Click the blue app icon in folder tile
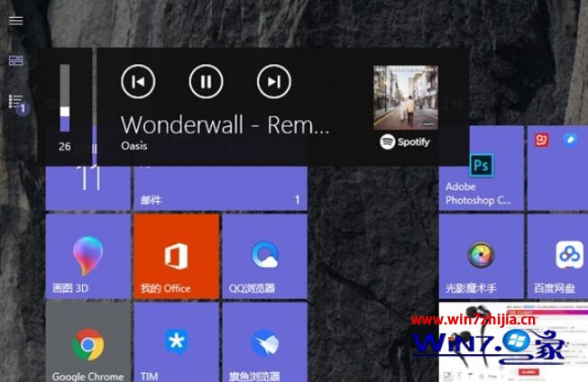The height and width of the screenshot is (382, 588). click(x=570, y=140)
